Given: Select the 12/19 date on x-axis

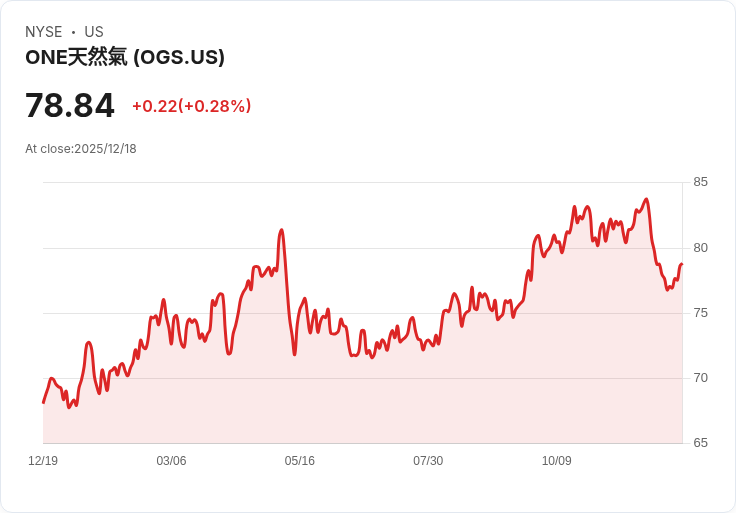Looking at the screenshot, I should point(43,461).
